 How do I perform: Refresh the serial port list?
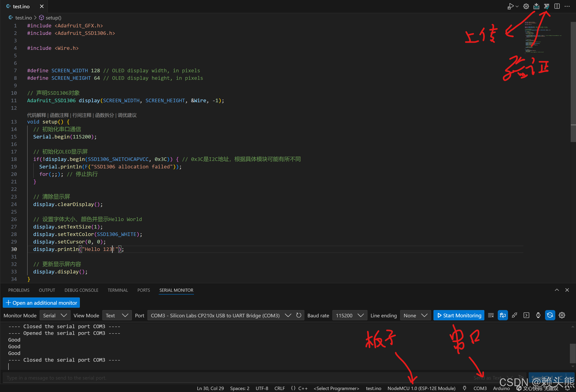click(299, 315)
